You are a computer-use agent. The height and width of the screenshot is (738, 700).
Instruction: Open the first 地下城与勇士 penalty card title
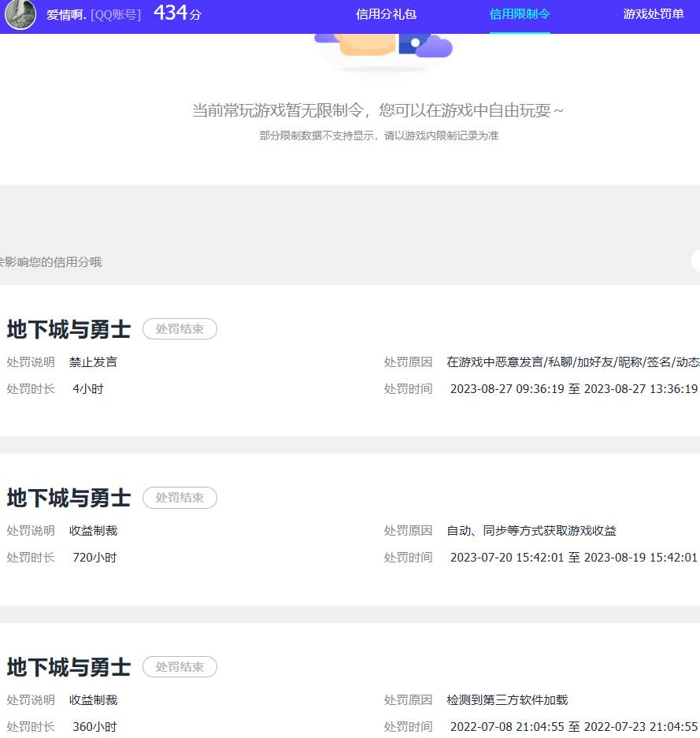pyautogui.click(x=69, y=329)
